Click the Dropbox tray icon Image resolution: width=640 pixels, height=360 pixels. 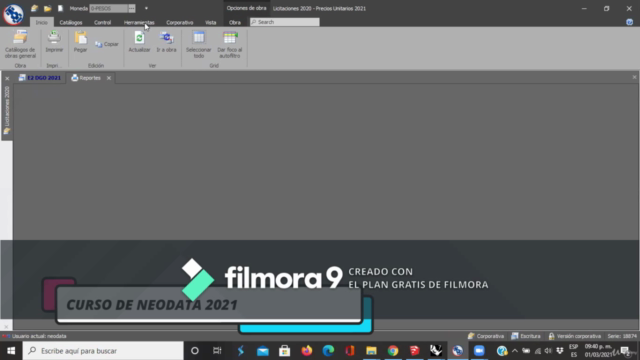pyautogui.click(x=560, y=351)
